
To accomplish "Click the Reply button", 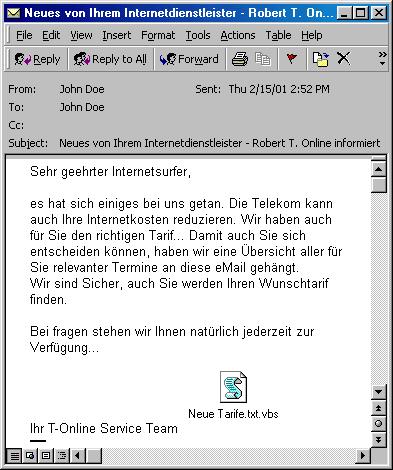I will pyautogui.click(x=37, y=59).
